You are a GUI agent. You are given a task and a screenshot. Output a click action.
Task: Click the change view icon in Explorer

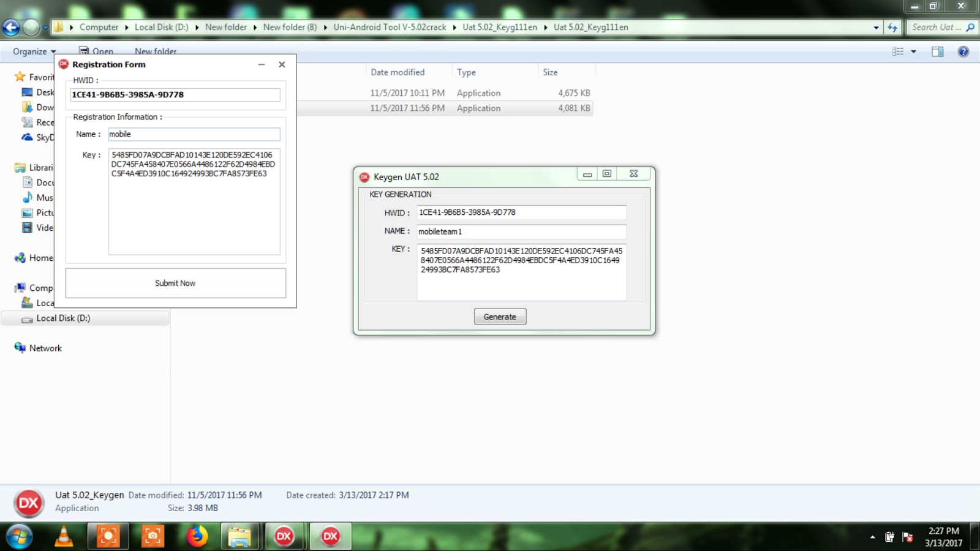pos(898,51)
